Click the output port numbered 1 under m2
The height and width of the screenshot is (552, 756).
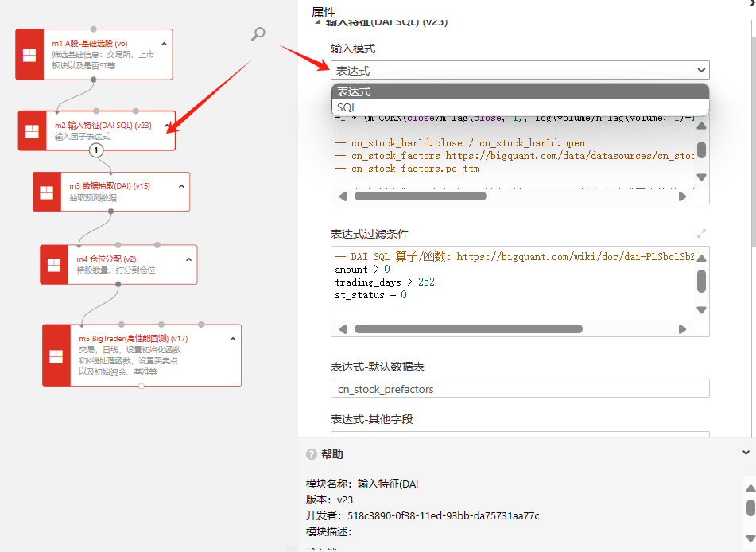(96, 150)
